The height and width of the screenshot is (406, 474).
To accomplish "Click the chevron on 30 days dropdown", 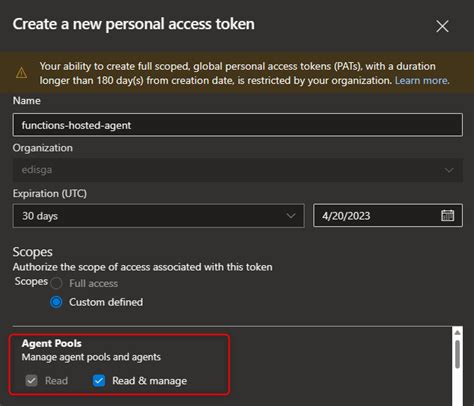I will [x=291, y=216].
